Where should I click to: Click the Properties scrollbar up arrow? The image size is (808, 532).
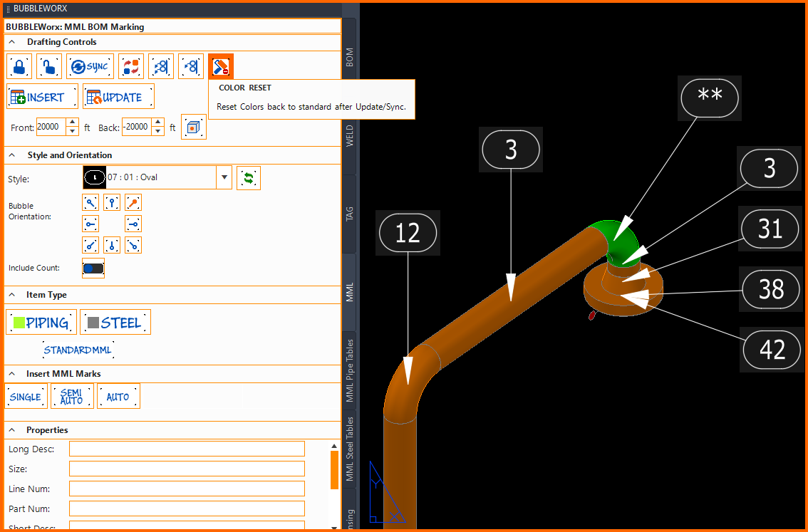[334, 446]
